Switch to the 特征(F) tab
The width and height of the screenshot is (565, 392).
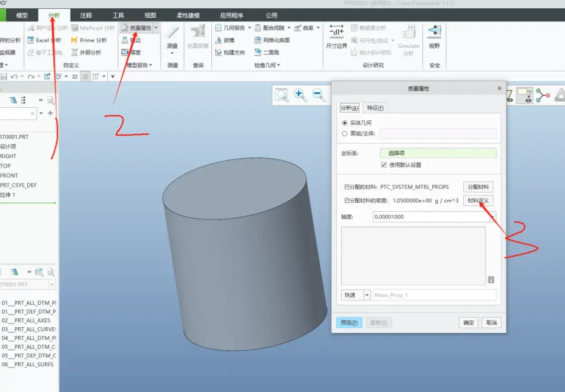coord(375,108)
